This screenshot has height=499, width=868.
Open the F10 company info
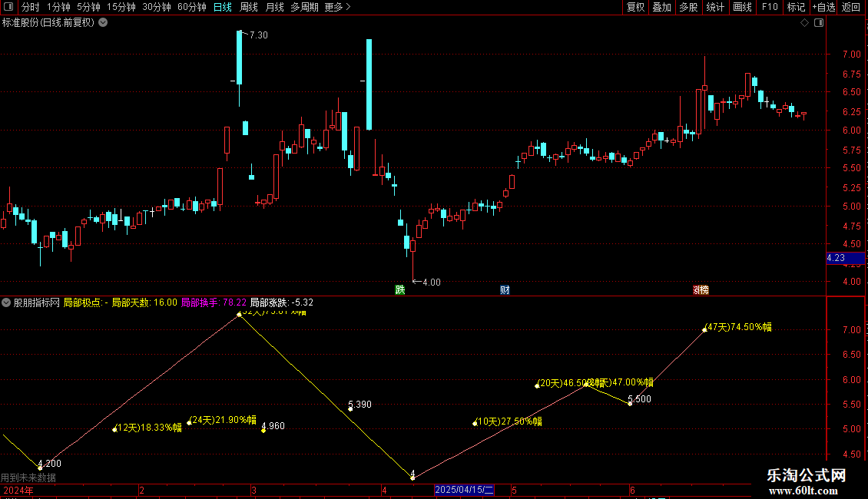click(x=770, y=7)
